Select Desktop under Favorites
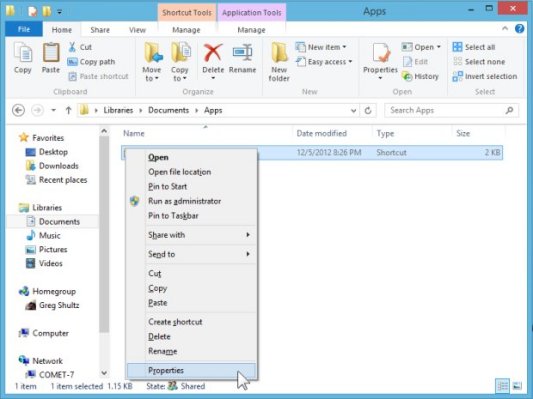The height and width of the screenshot is (399, 533). coord(47,152)
